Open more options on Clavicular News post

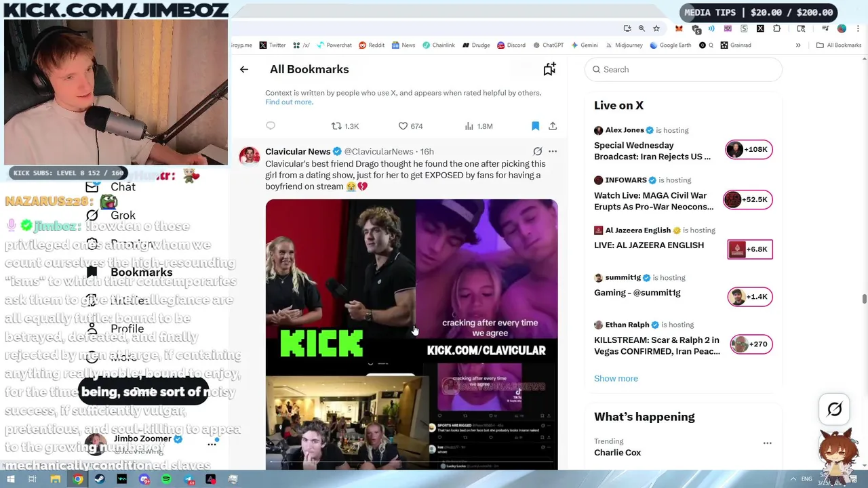click(553, 151)
